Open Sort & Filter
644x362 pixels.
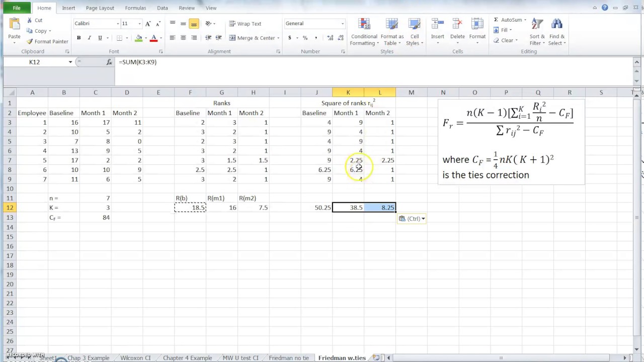[x=537, y=32]
